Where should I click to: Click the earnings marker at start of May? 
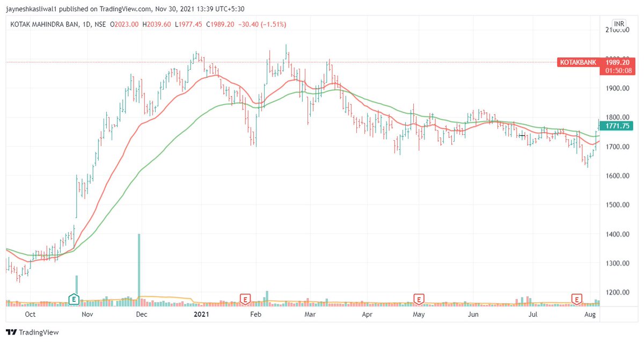pyautogui.click(x=418, y=299)
